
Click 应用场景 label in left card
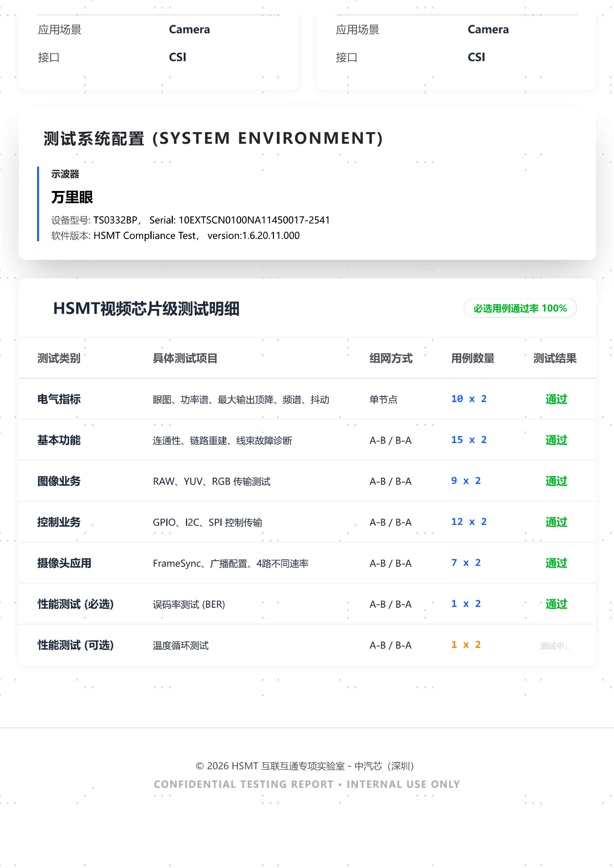60,30
